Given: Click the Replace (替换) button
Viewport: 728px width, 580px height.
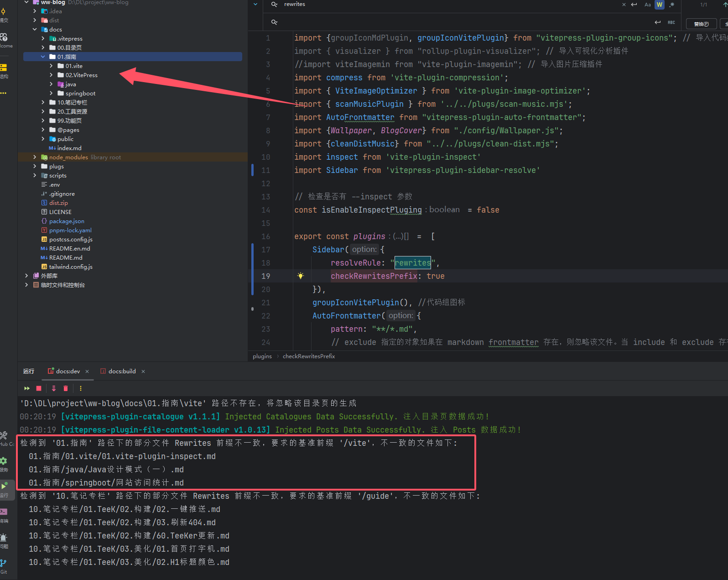Looking at the screenshot, I should (701, 24).
